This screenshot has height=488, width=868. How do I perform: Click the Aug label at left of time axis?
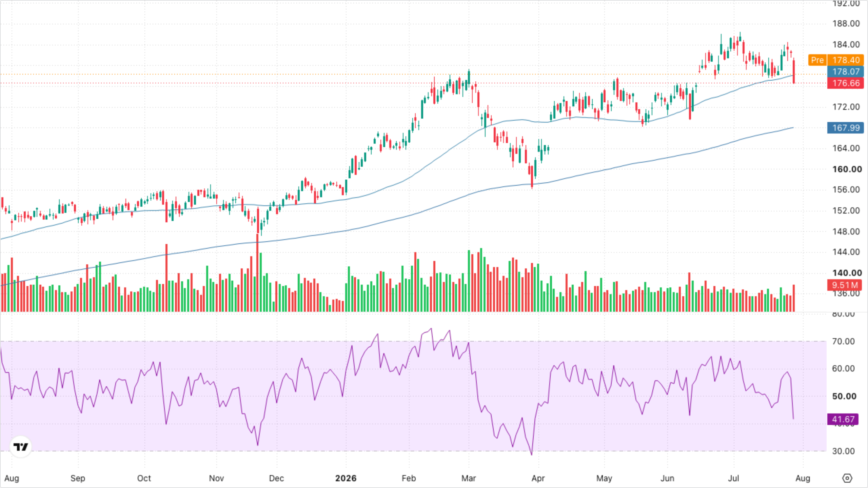tap(12, 478)
